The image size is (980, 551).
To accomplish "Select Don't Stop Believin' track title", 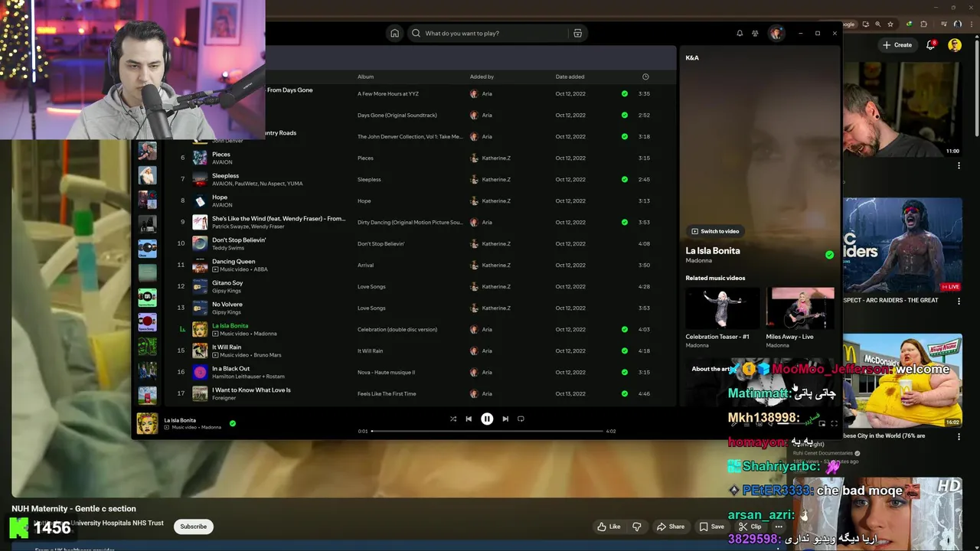I will 239,240.
